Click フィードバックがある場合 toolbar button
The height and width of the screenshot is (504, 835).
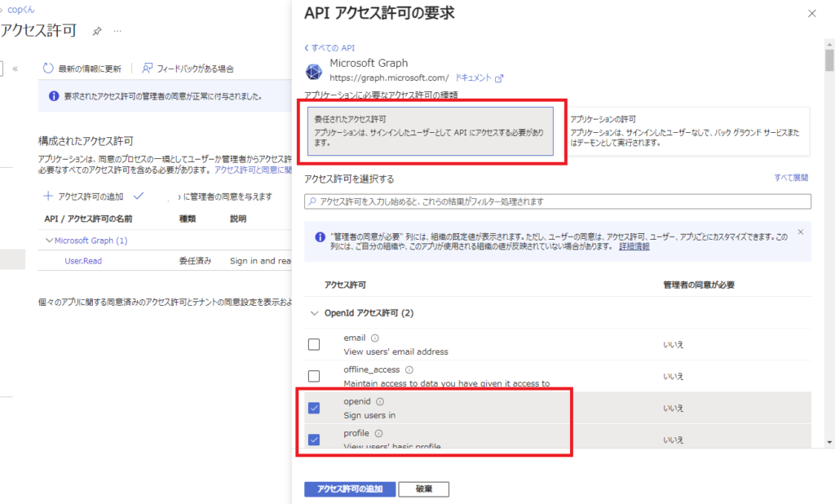click(188, 69)
